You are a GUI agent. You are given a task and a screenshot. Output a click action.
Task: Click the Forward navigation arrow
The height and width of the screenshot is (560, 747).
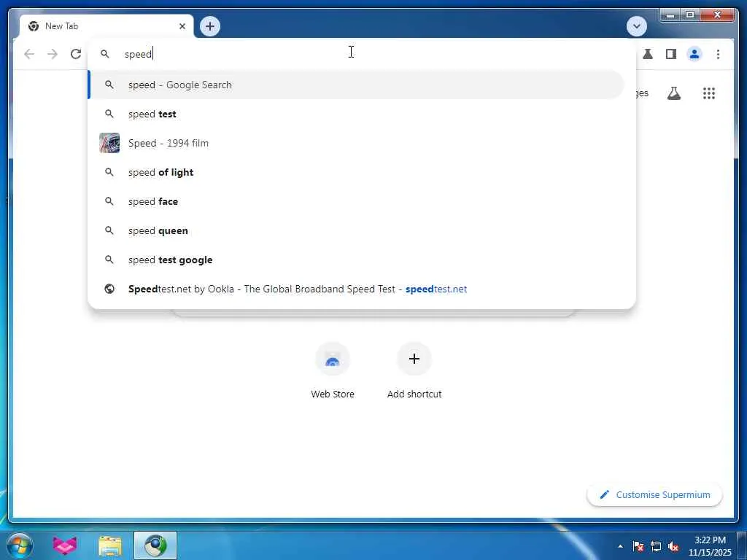pos(53,54)
